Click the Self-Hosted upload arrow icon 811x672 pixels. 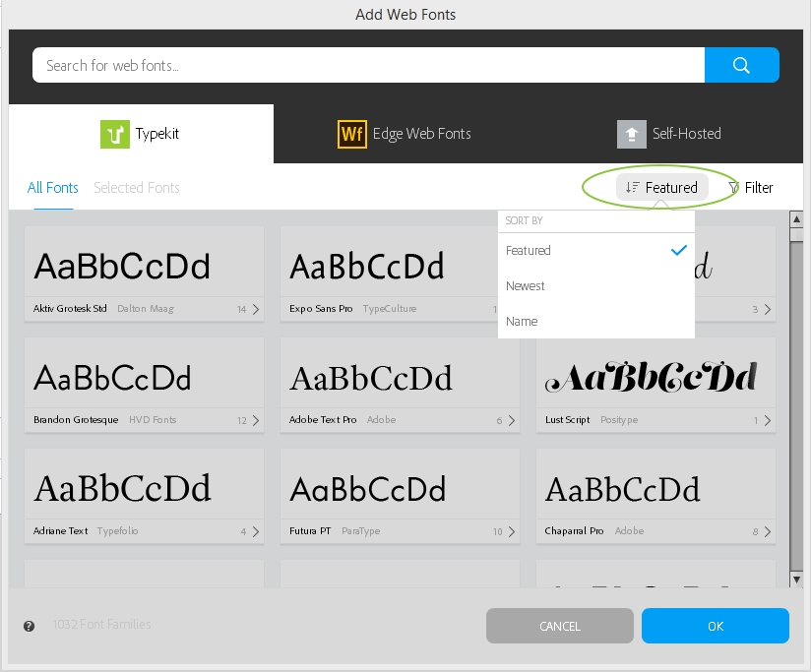[x=632, y=134]
